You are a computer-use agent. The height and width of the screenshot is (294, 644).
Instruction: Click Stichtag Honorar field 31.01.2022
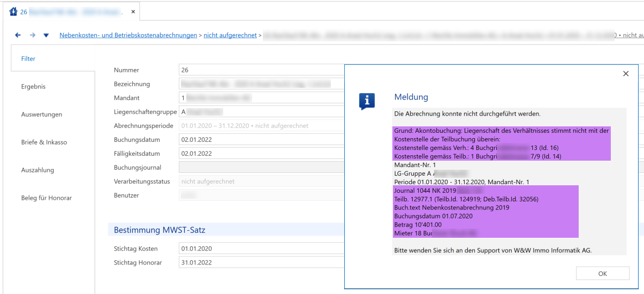261,263
